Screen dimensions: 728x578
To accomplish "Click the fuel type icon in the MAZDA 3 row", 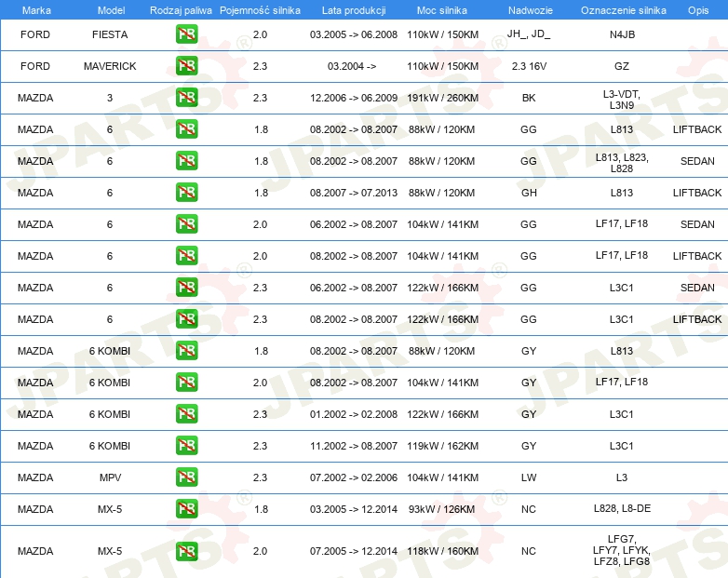I will coord(186,98).
